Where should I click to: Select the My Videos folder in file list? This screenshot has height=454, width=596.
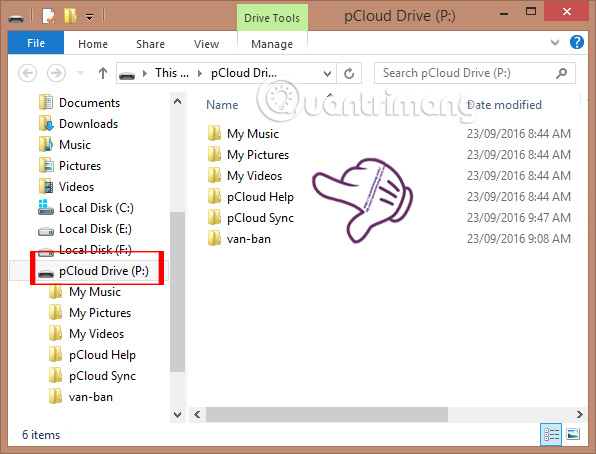pyautogui.click(x=254, y=176)
